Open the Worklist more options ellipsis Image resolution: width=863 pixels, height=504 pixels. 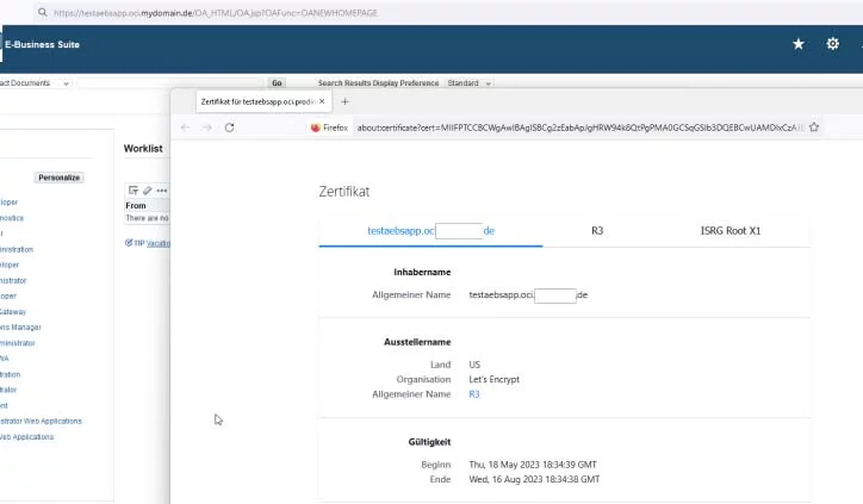point(162,191)
